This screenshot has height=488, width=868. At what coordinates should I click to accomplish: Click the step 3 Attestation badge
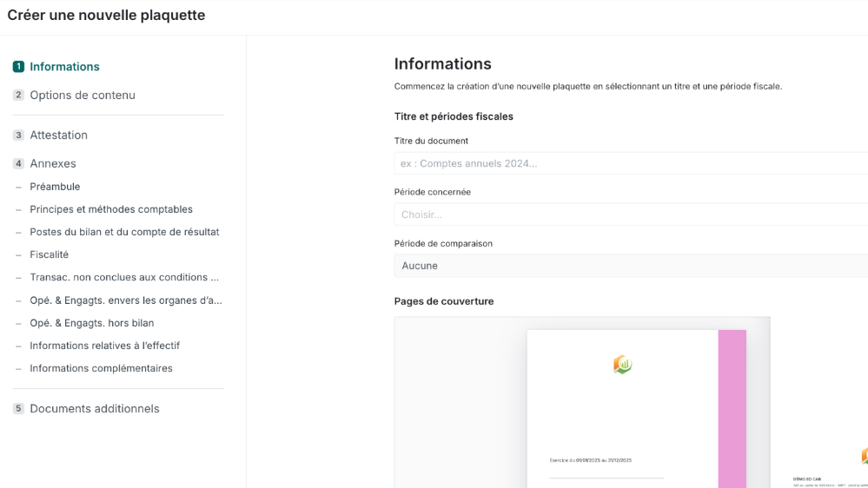tap(18, 135)
